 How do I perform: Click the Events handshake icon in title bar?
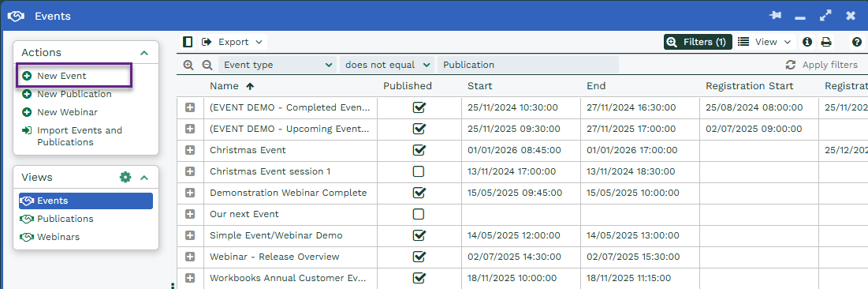(x=16, y=16)
